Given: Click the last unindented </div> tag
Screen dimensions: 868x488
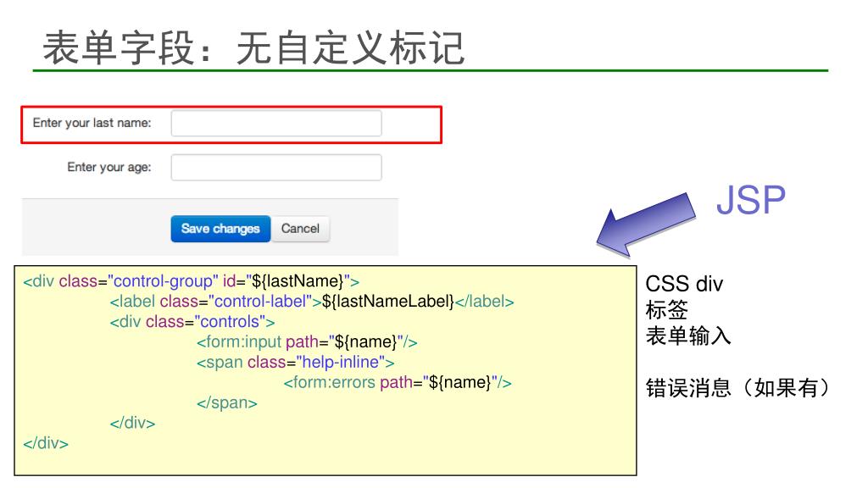Looking at the screenshot, I should coord(46,443).
